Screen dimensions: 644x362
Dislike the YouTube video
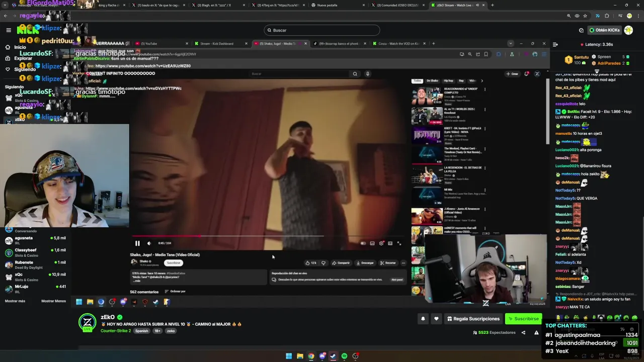324,263
